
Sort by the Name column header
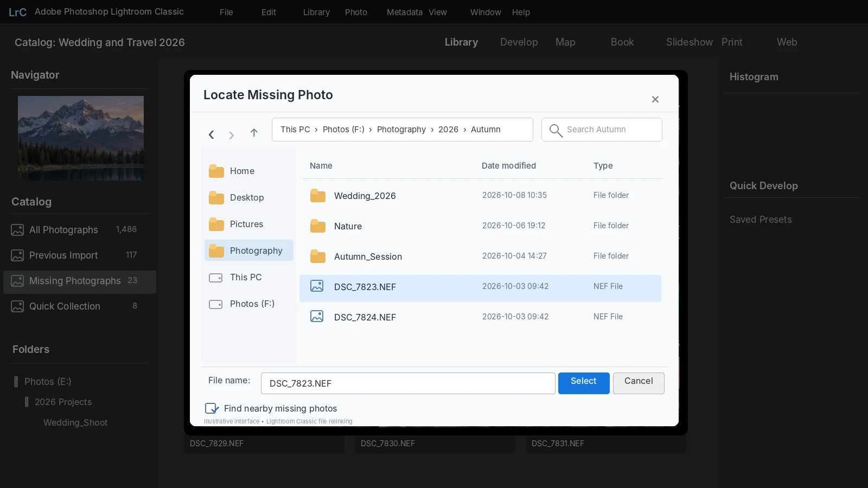[321, 166]
